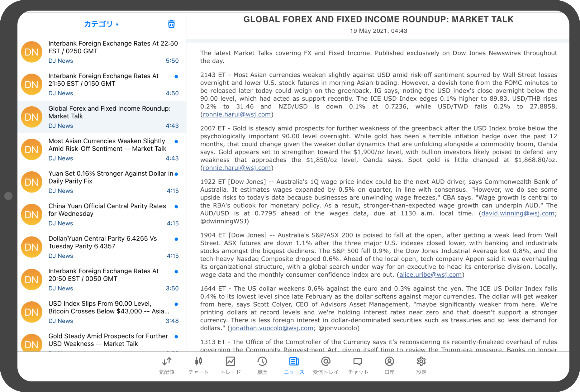Switch to the チャート chart tab

[198, 365]
